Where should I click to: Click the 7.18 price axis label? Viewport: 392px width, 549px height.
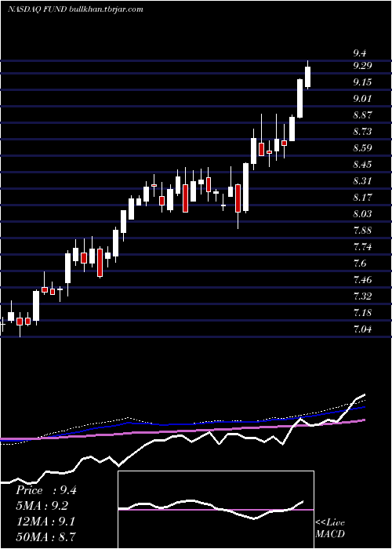tap(362, 313)
